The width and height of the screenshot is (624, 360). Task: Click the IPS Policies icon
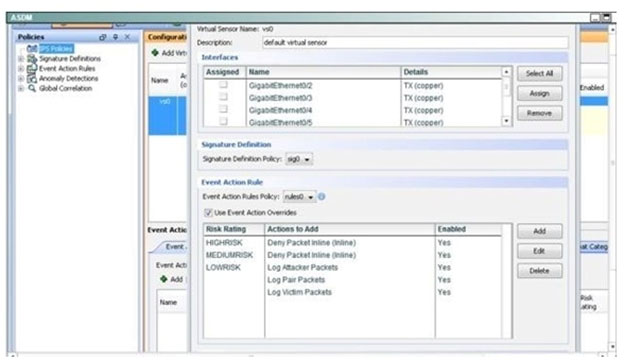(x=32, y=49)
